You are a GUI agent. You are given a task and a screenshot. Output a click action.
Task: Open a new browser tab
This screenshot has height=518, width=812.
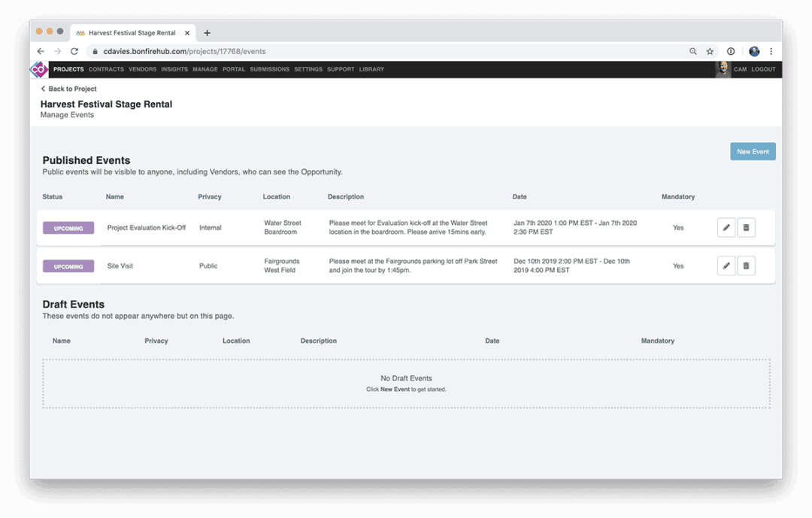(x=207, y=32)
